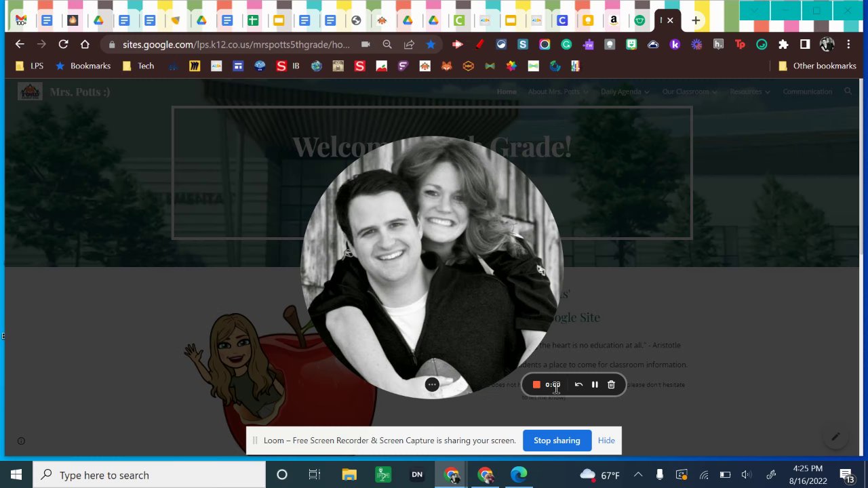Stop the Loom recording with the red square
This screenshot has width=868, height=488.
coord(536,385)
